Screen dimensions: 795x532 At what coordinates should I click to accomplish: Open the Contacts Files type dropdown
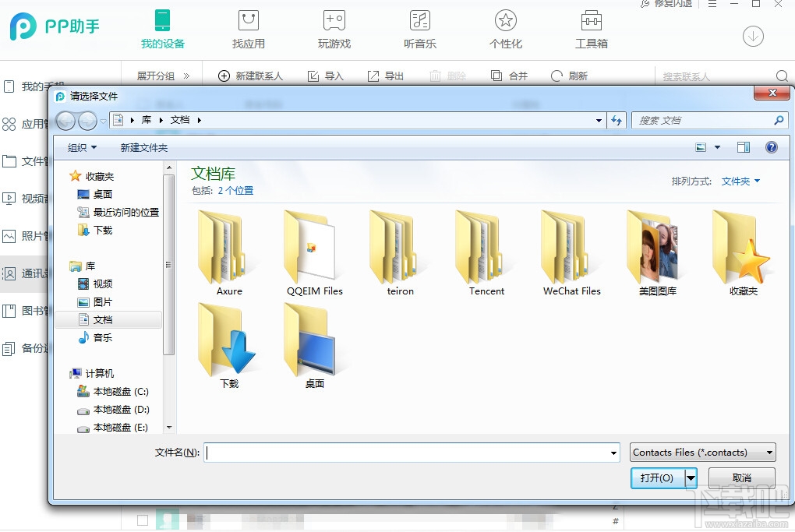tap(703, 452)
